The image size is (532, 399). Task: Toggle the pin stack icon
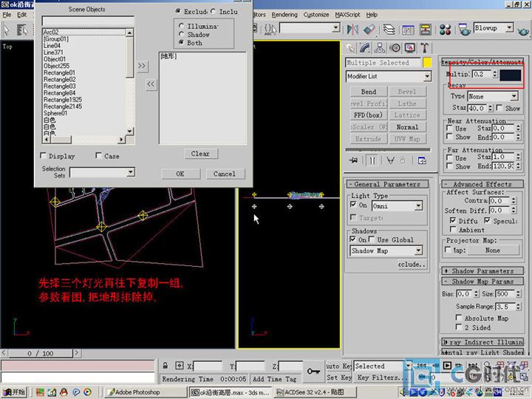click(x=354, y=160)
